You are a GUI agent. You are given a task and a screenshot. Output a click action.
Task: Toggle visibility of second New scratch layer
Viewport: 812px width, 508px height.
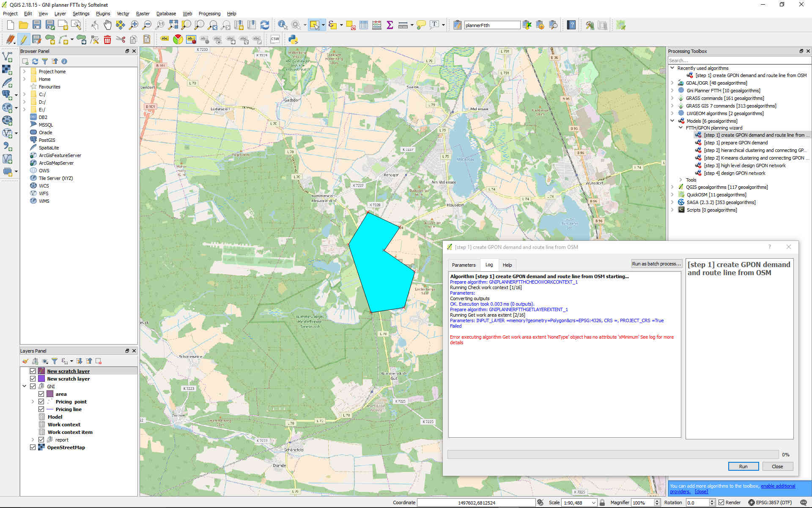tap(33, 379)
